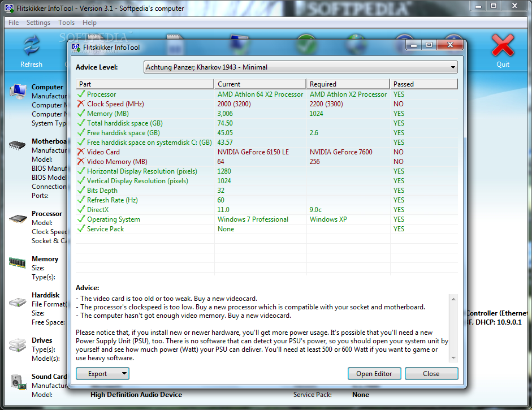The width and height of the screenshot is (532, 410).
Task: Click the Open Editor button
Action: point(374,373)
